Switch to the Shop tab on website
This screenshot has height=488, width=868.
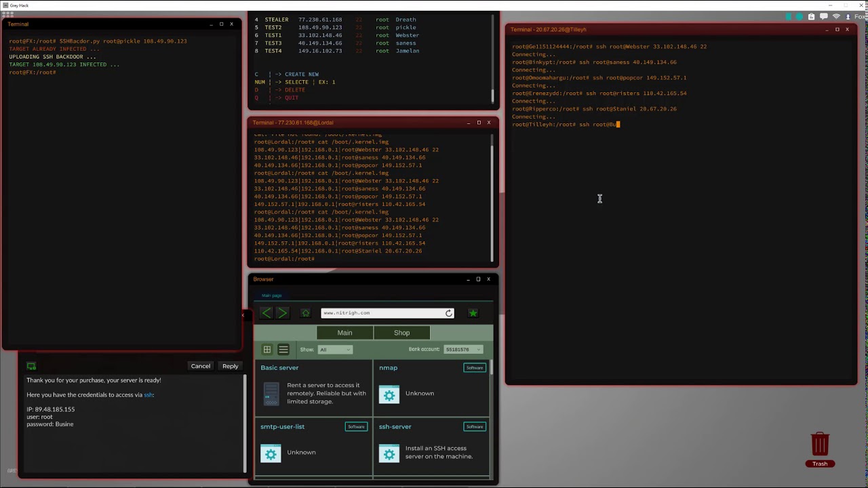[401, 333]
